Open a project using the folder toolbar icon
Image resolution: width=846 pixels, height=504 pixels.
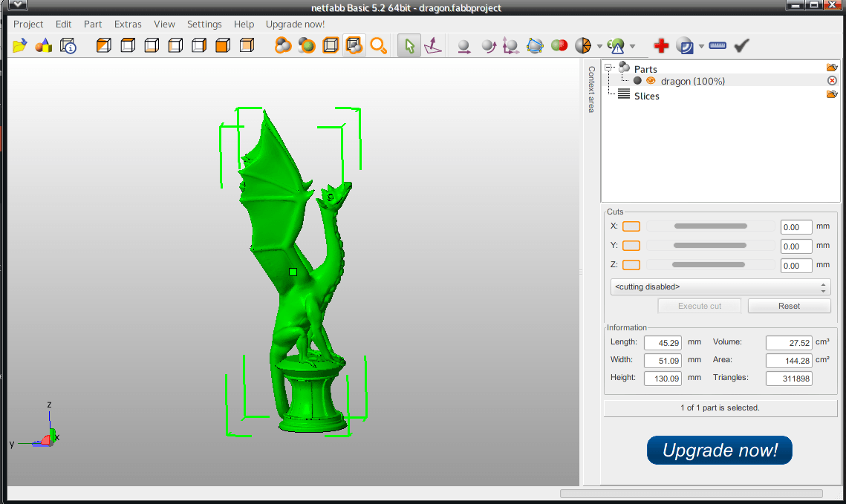point(19,45)
